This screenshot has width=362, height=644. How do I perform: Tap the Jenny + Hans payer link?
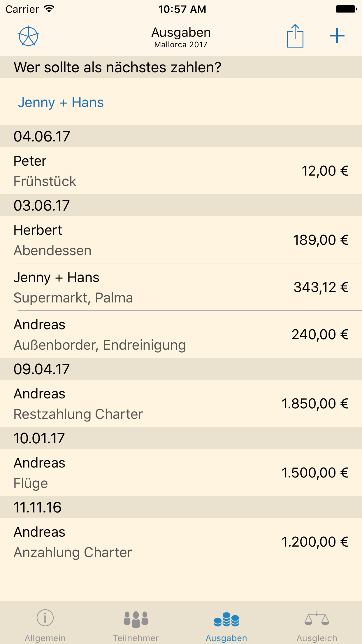click(61, 102)
